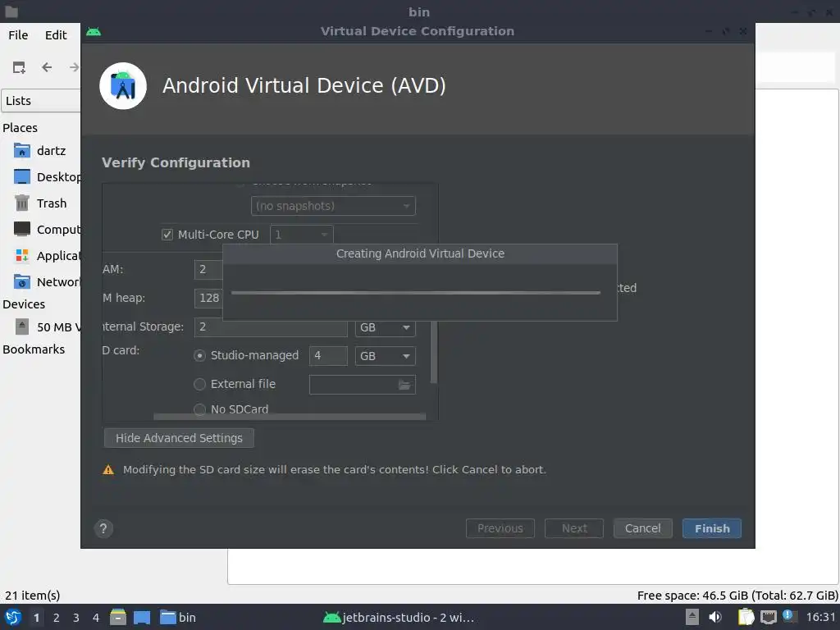The image size is (840, 630).
Task: Open the Lists sidebar mode selector
Action: 41,101
